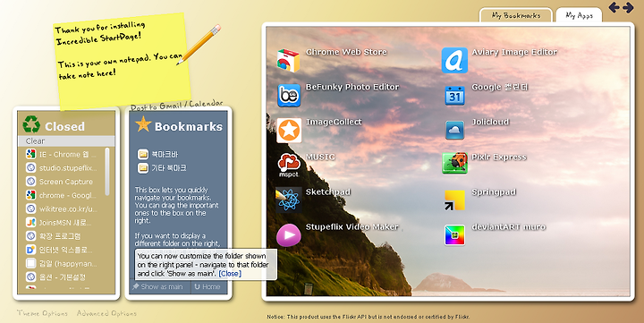Click the back arrow at top right
The height and width of the screenshot is (323, 644).
pos(614,7)
